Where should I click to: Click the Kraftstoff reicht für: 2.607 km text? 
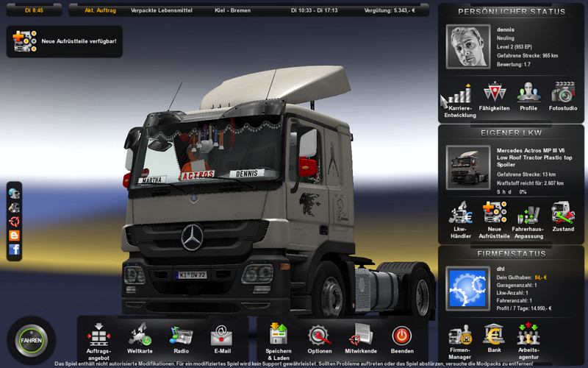(x=530, y=183)
